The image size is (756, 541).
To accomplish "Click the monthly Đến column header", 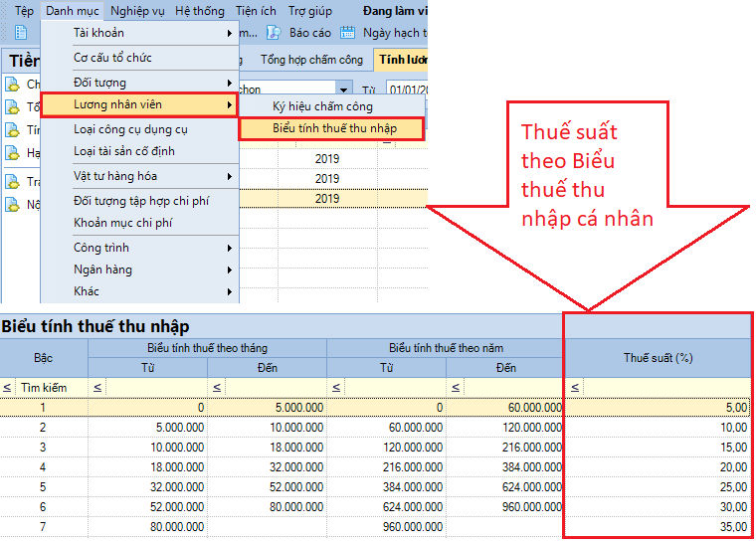I will click(x=268, y=368).
